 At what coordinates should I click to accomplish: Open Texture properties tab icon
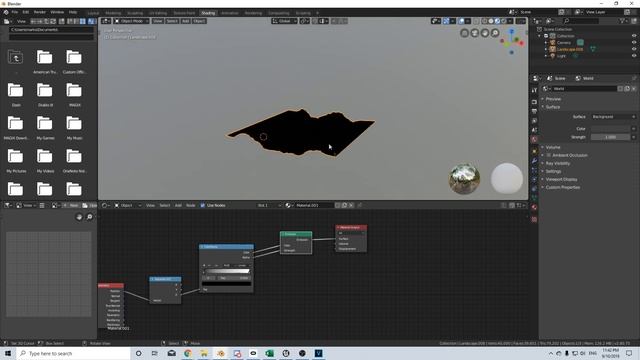click(x=534, y=219)
